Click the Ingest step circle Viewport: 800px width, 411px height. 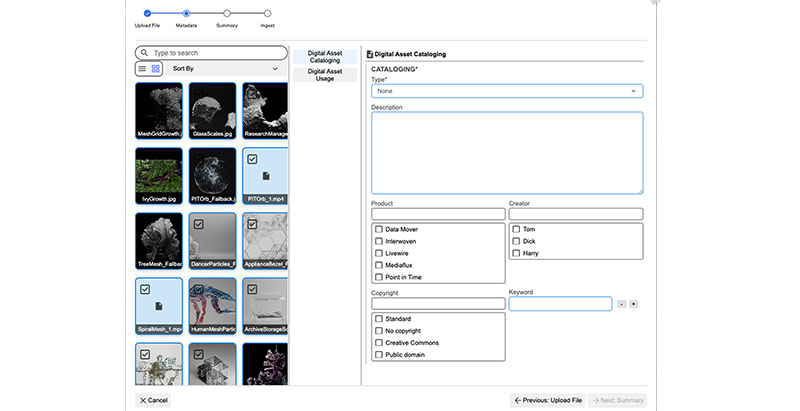point(267,13)
